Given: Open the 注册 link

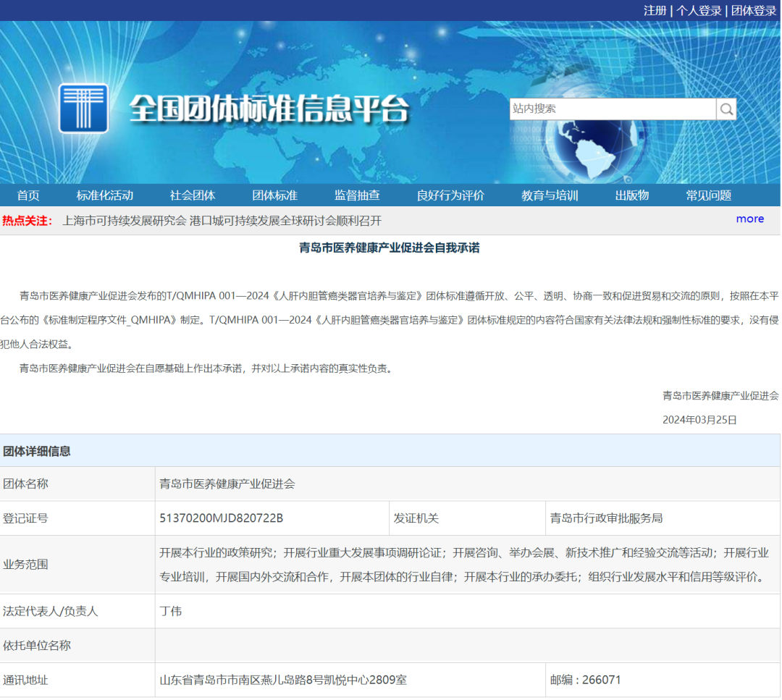Looking at the screenshot, I should click(x=655, y=10).
